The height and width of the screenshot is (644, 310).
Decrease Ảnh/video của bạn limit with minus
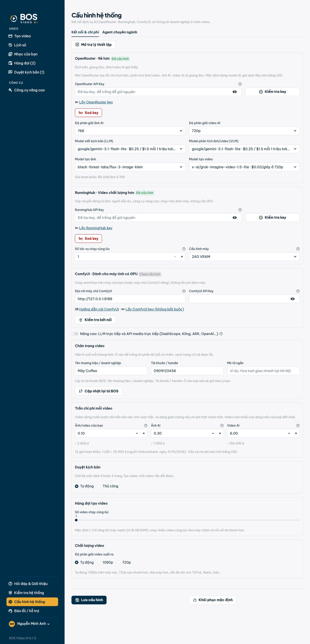(137, 433)
